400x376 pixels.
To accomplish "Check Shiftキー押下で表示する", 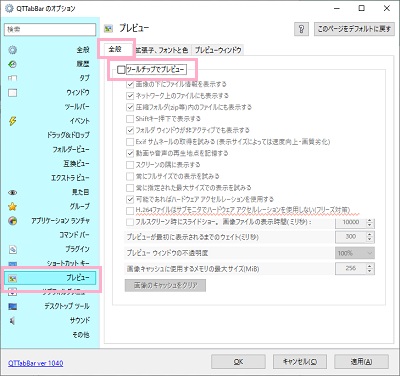I will 130,119.
